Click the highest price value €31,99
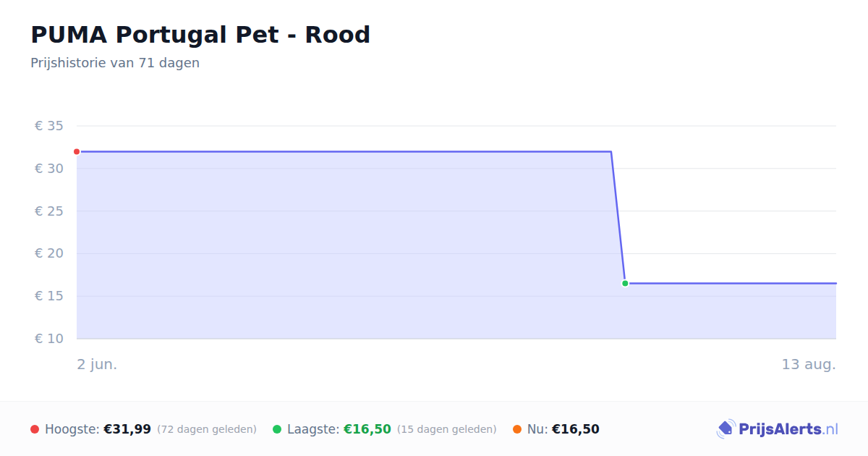868x456 pixels. tap(127, 429)
